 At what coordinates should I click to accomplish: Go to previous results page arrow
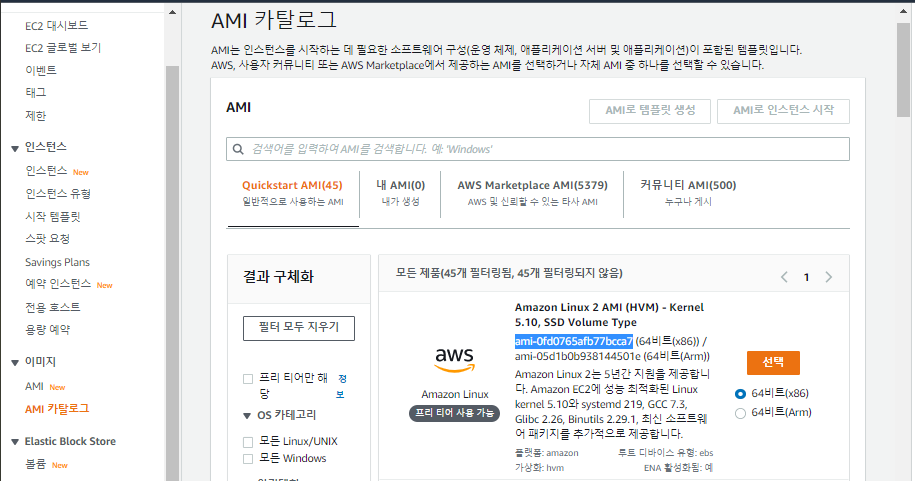point(784,277)
